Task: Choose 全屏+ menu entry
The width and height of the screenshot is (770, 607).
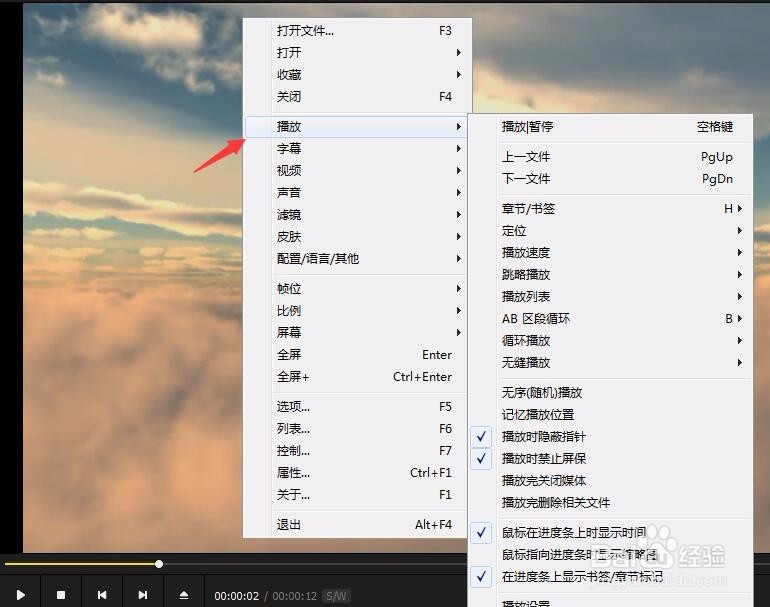Action: 356,377
